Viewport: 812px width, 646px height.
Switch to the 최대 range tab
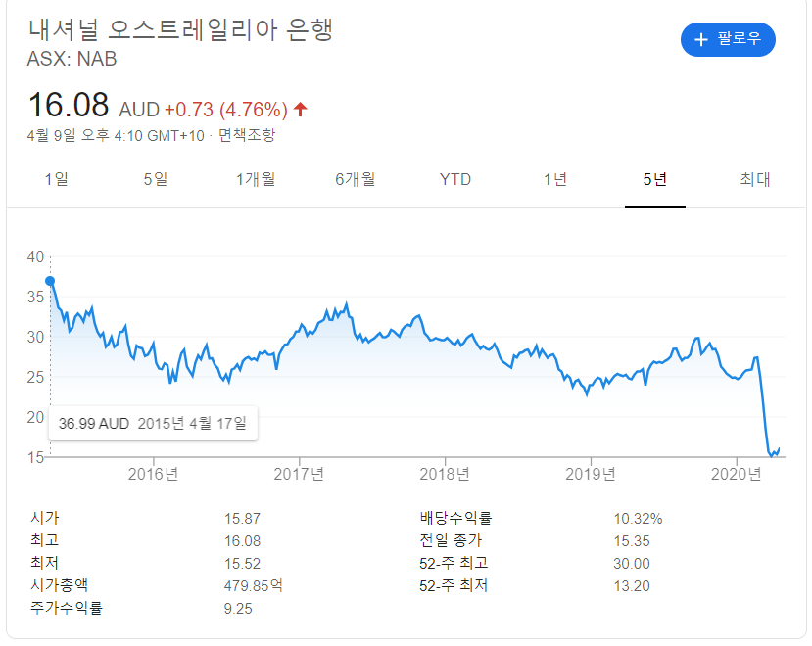(x=755, y=180)
